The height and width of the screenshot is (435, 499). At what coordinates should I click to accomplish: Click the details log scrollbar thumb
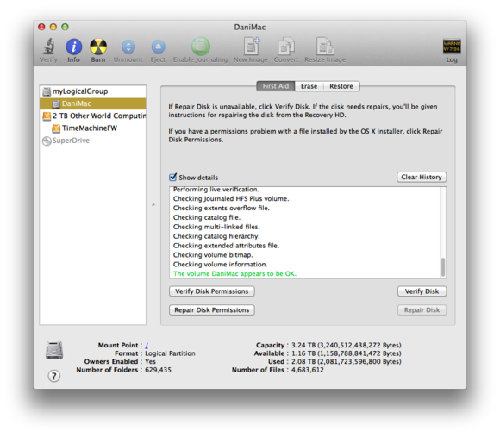click(443, 267)
